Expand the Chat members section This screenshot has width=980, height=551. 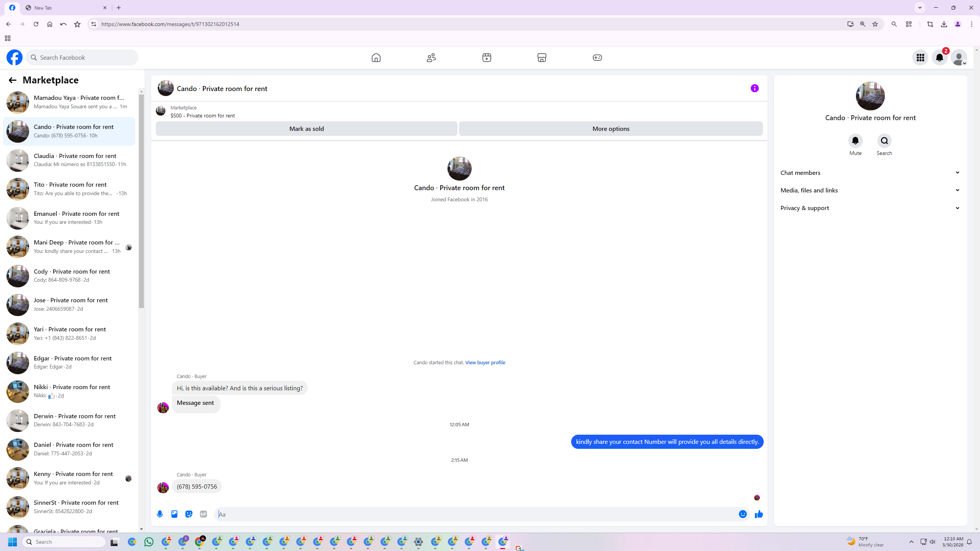click(x=870, y=173)
